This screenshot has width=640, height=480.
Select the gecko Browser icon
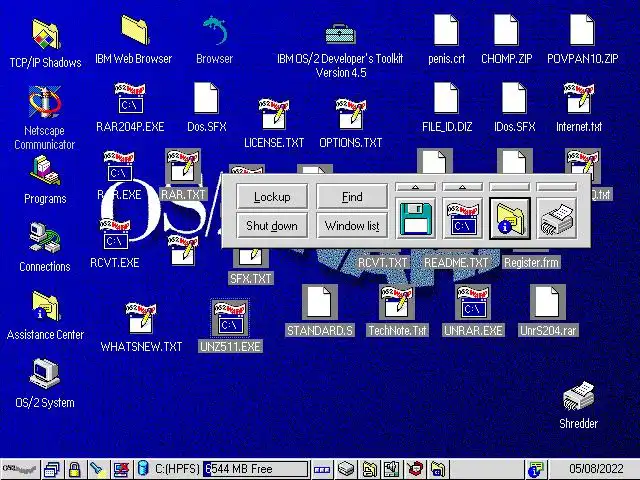tap(215, 30)
